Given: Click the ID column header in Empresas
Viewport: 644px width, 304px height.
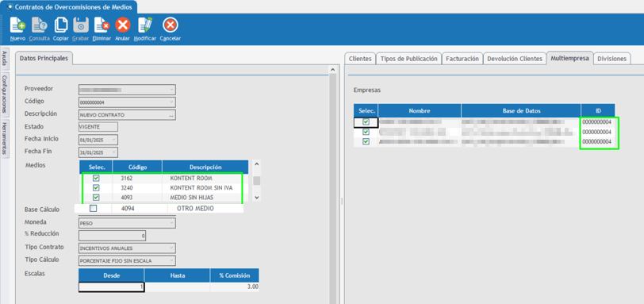Looking at the screenshot, I should (598, 111).
